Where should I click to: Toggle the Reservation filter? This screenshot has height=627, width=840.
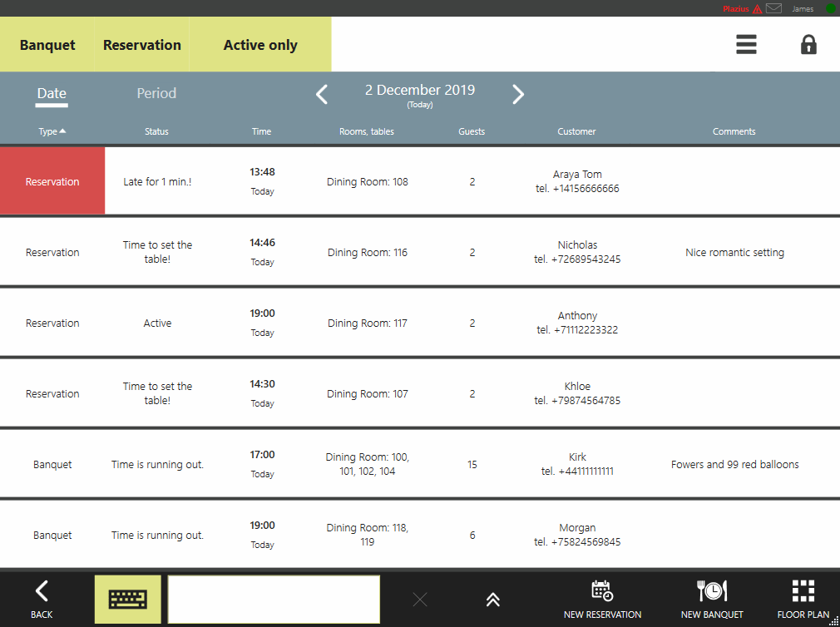142,45
